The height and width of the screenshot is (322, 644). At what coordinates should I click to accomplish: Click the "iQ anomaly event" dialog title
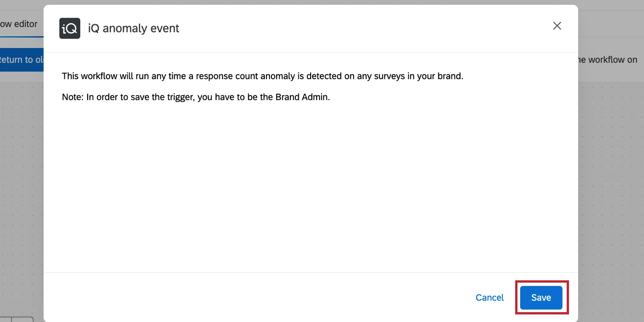click(133, 28)
